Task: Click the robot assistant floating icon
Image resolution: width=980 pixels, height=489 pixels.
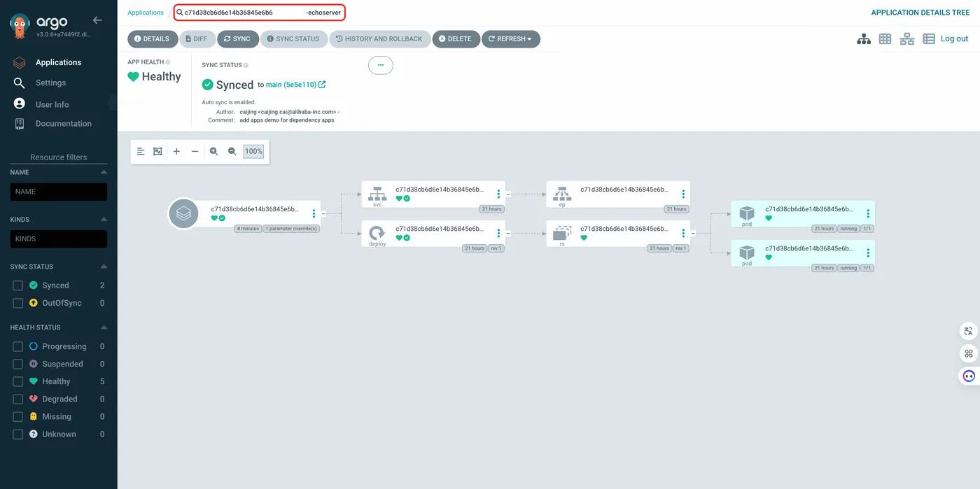Action: [x=969, y=376]
